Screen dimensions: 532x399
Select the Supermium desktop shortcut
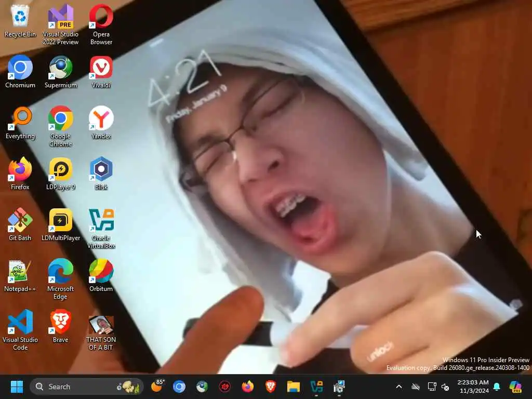pyautogui.click(x=61, y=72)
